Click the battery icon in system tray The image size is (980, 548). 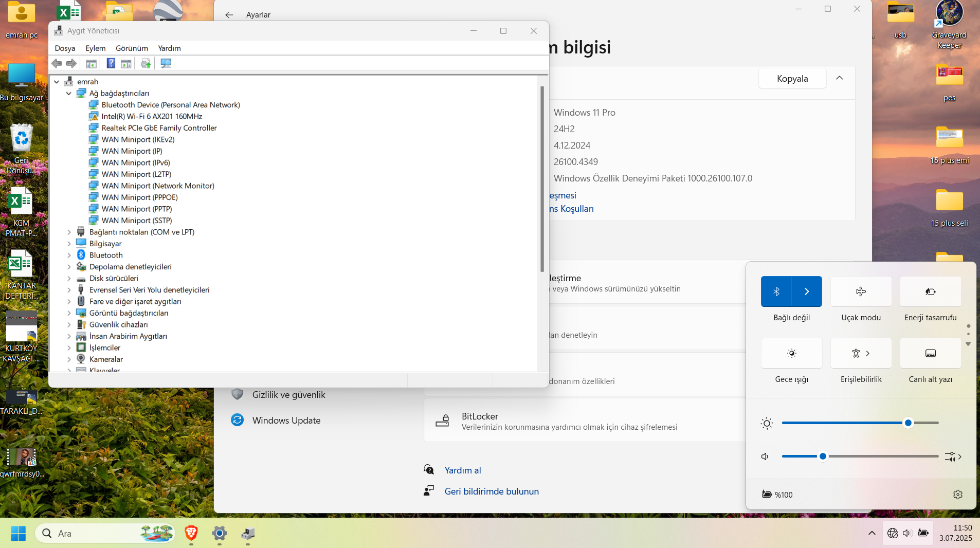pos(923,533)
